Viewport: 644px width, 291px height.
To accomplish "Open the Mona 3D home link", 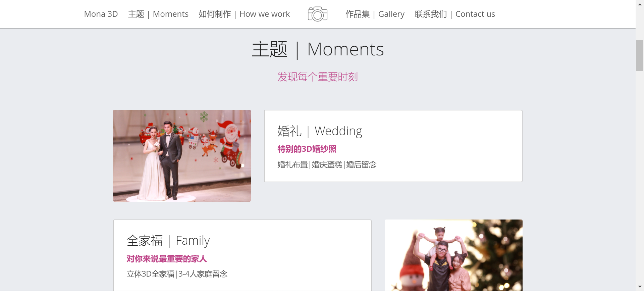I will [x=101, y=14].
